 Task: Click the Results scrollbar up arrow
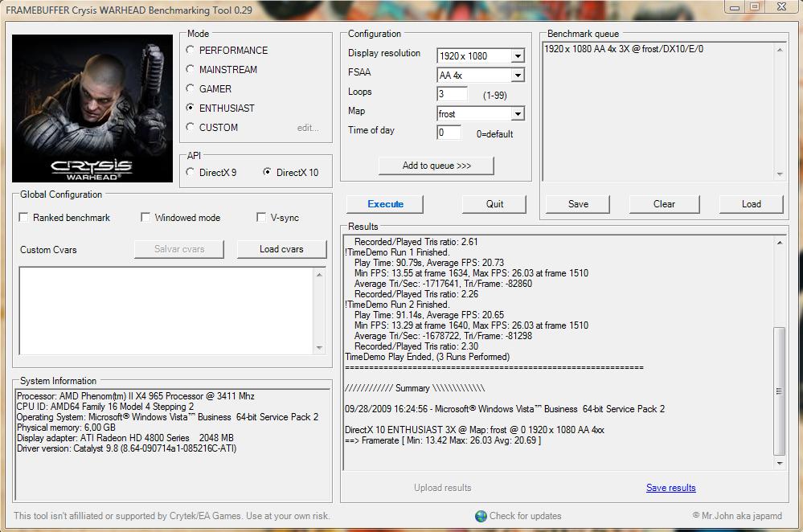[780, 243]
